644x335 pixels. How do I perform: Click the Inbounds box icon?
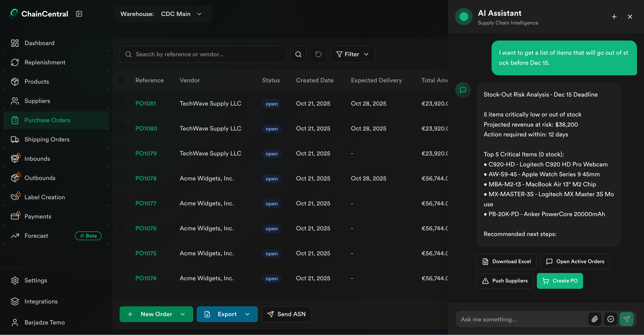point(15,158)
